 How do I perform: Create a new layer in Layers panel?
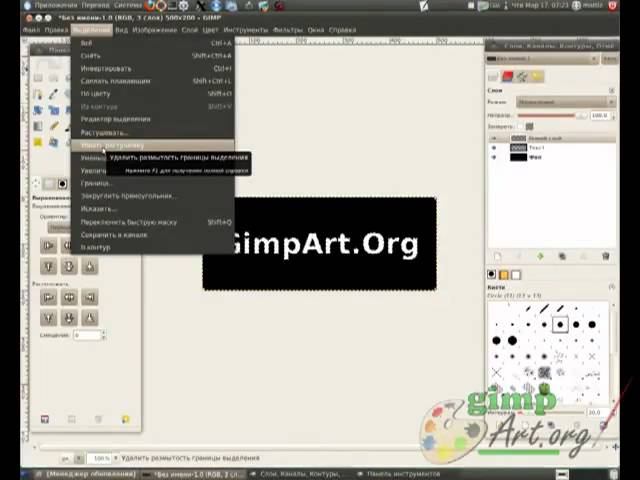(x=498, y=256)
